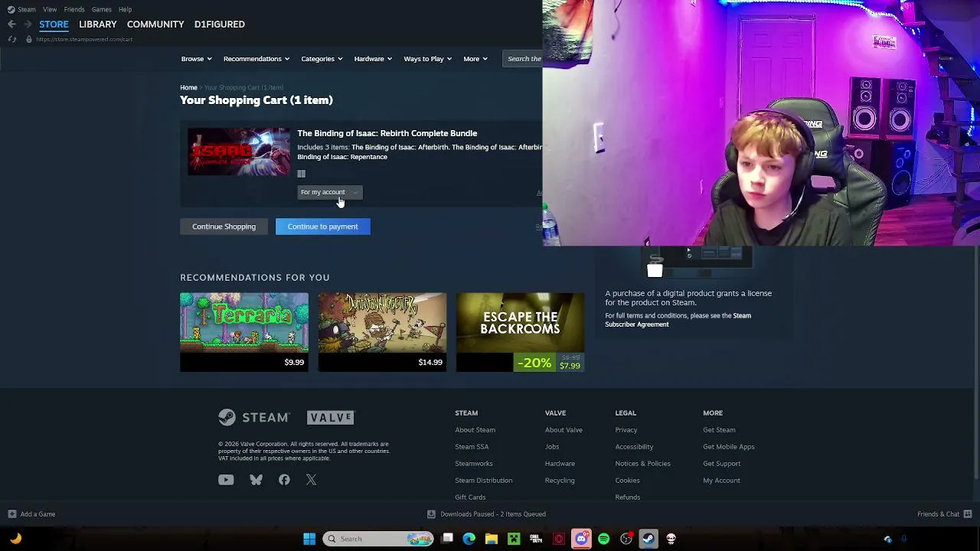
Task: Click the Steam store search field
Action: coord(523,59)
